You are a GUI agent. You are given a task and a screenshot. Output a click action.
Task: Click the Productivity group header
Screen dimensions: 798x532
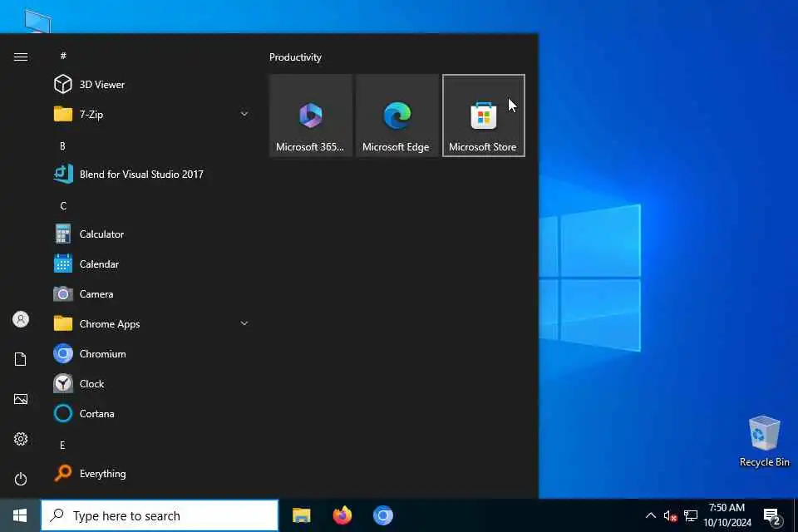pyautogui.click(x=295, y=57)
